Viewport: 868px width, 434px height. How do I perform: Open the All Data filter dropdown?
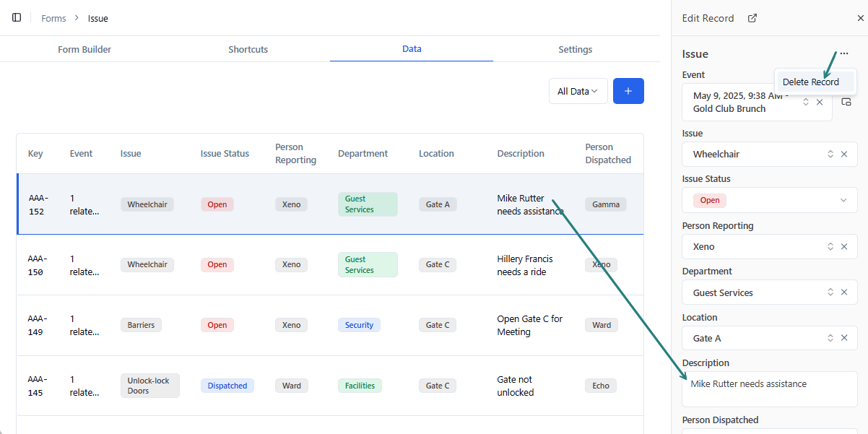coord(578,91)
